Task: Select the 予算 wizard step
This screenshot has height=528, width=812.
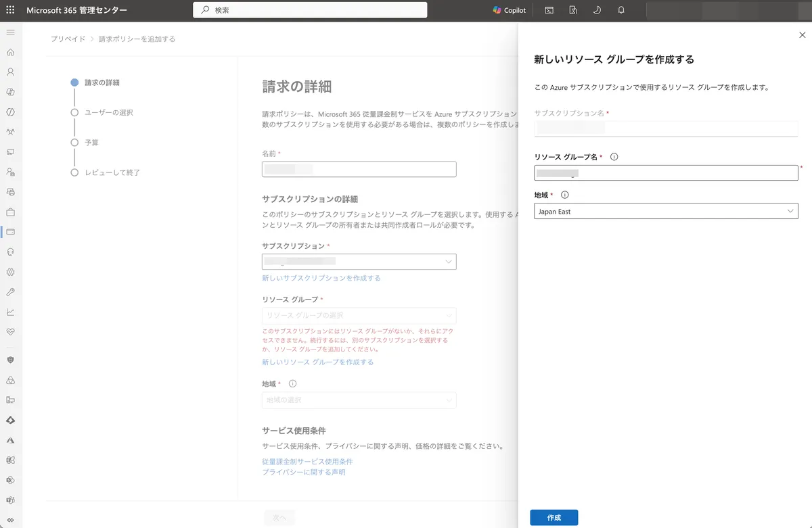Action: [91, 143]
